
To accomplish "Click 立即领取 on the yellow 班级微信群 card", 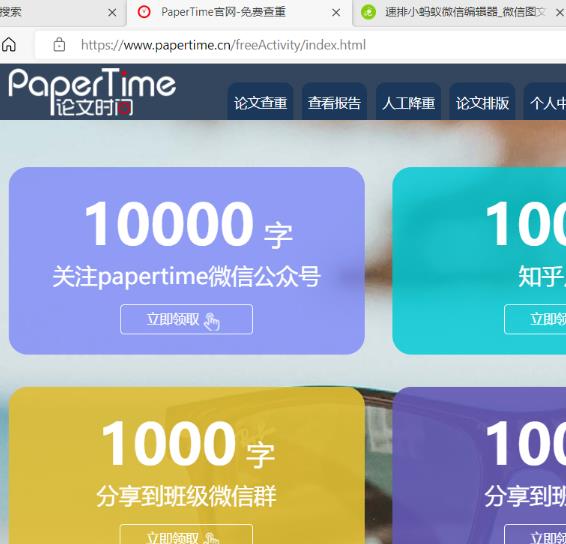I will pyautogui.click(x=186, y=534).
